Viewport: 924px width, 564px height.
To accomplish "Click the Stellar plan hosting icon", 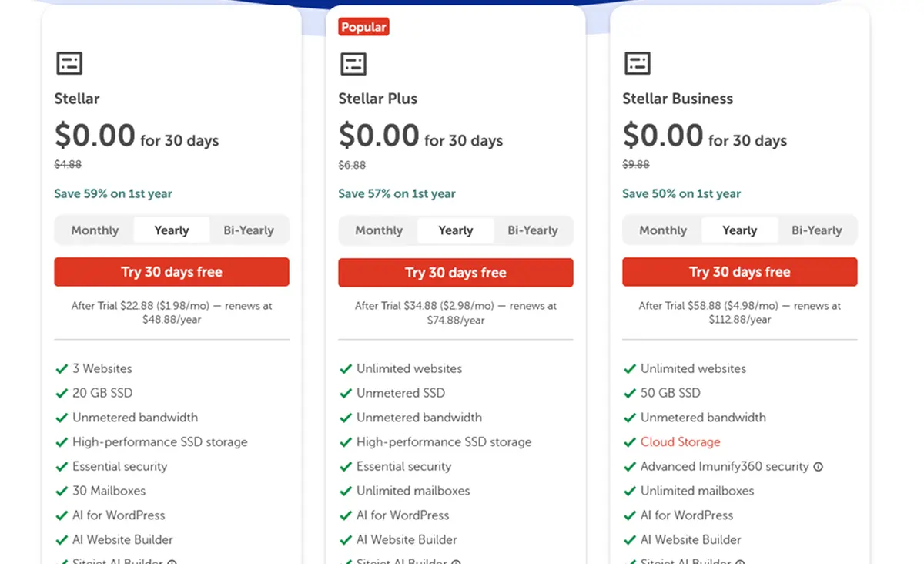I will coord(69,63).
